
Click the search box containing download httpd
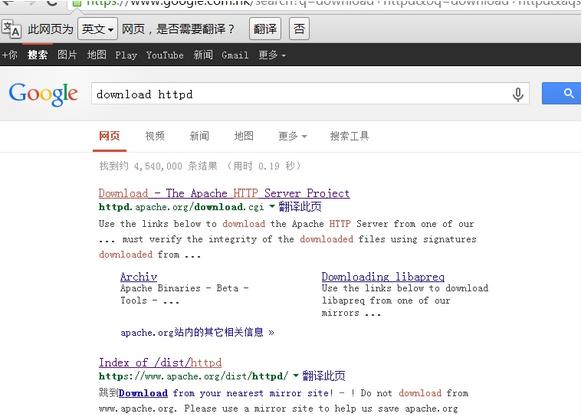(301, 94)
